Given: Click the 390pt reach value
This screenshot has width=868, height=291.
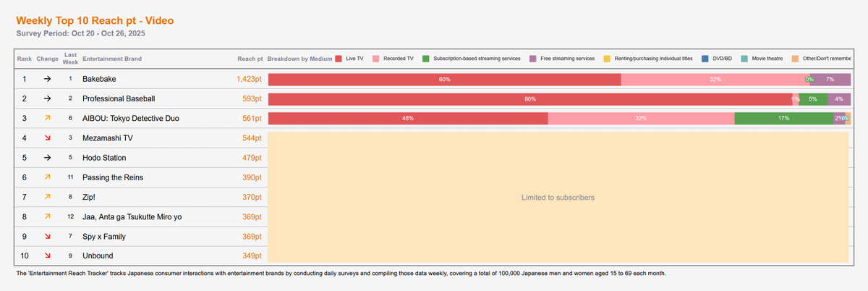Looking at the screenshot, I should point(252,177).
